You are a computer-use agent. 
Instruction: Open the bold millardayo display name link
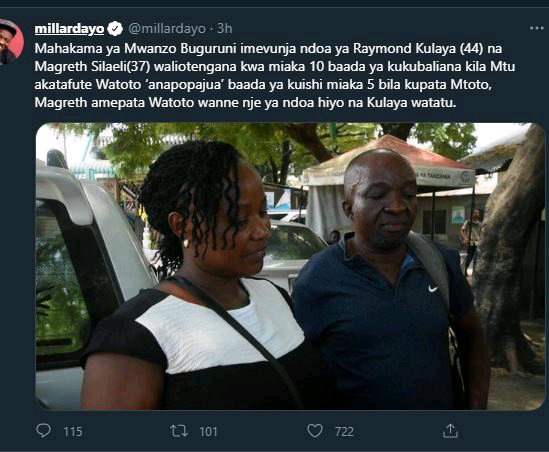pyautogui.click(x=69, y=29)
